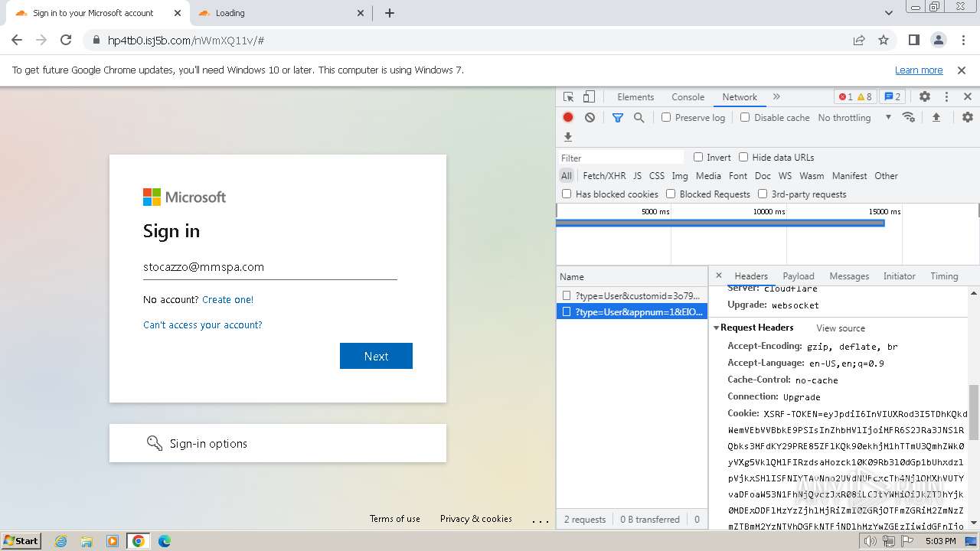Click the headers pane vertical scrollbar thumb
Viewport: 980px width, 551px height.
click(974, 412)
